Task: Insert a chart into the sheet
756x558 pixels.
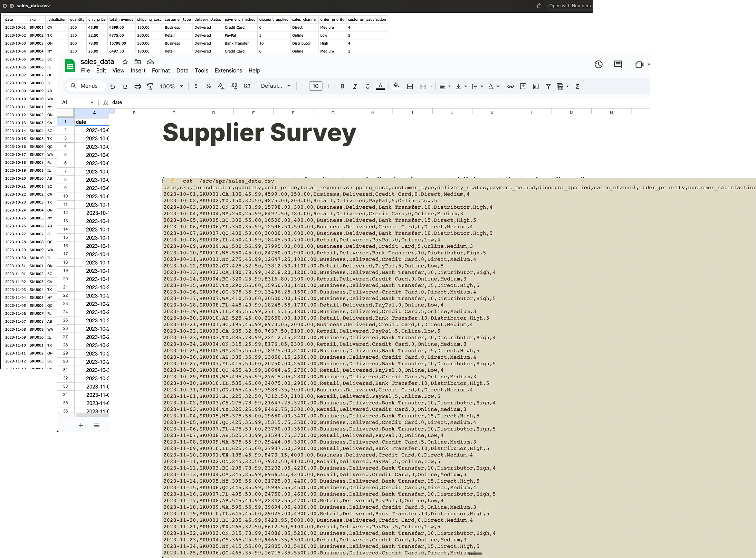Action: [x=536, y=86]
